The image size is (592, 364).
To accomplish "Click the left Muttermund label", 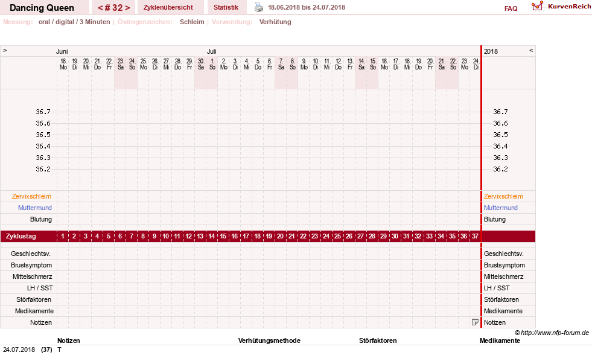I will pos(35,208).
